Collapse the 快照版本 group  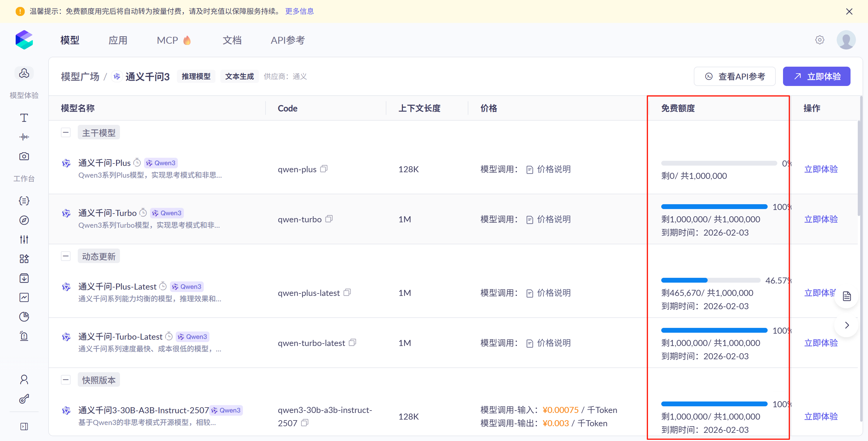66,380
